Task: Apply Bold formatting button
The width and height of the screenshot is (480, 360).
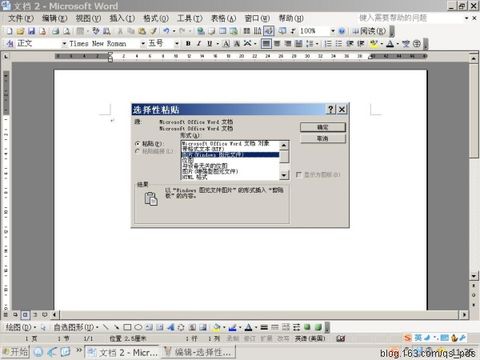Action: (x=188, y=44)
